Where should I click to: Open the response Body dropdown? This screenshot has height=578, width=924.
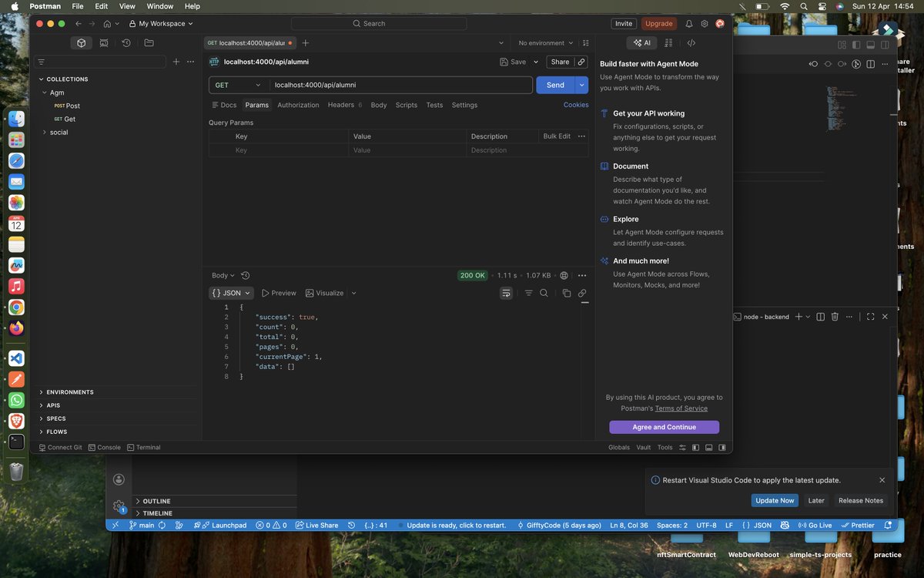[x=223, y=275]
